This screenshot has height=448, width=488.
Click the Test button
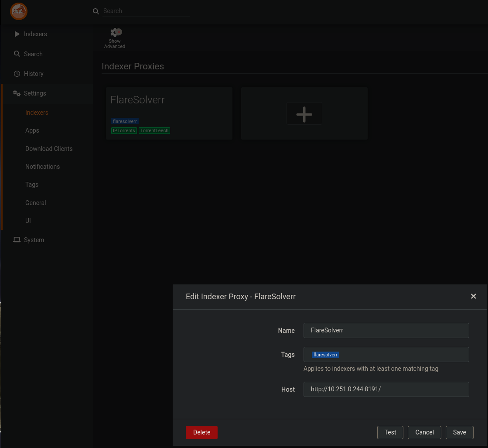click(390, 432)
